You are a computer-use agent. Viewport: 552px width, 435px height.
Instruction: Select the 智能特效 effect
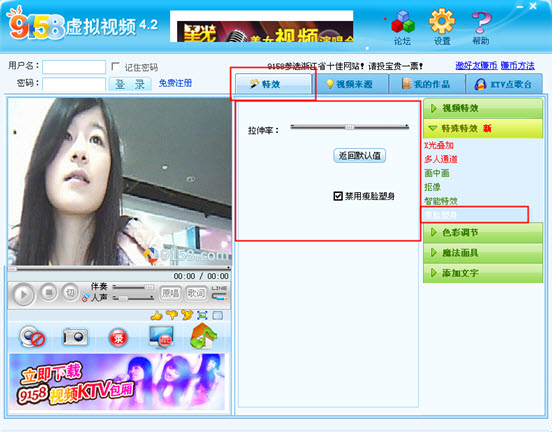pos(441,201)
